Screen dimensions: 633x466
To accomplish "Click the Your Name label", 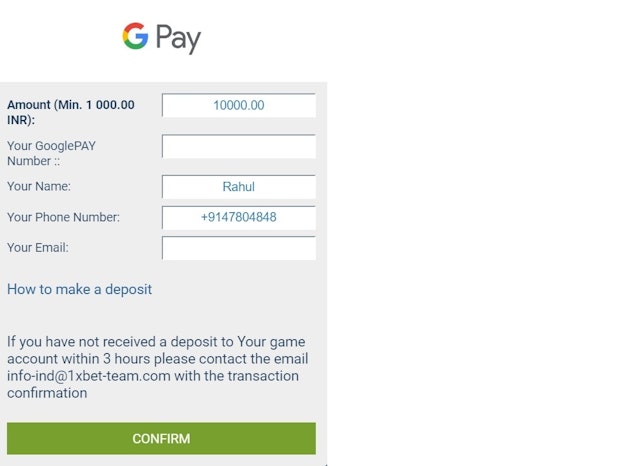I will [x=39, y=186].
